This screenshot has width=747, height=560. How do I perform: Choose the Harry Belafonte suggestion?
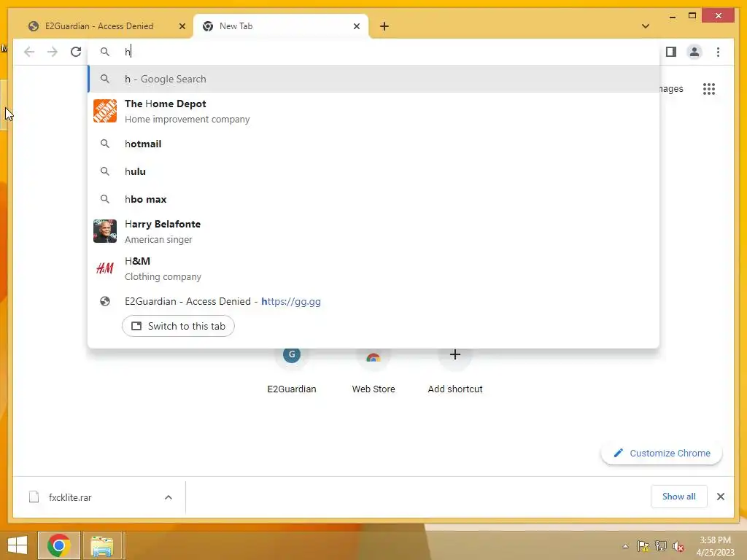click(x=374, y=231)
